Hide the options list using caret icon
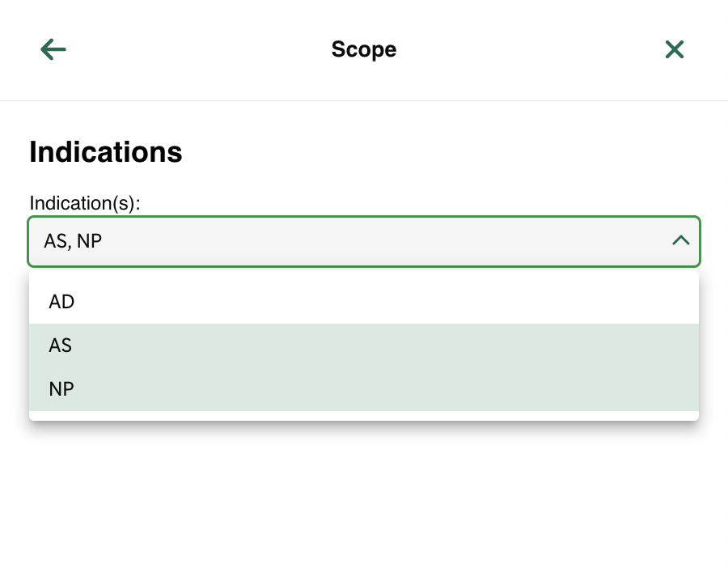This screenshot has width=728, height=581. click(680, 240)
